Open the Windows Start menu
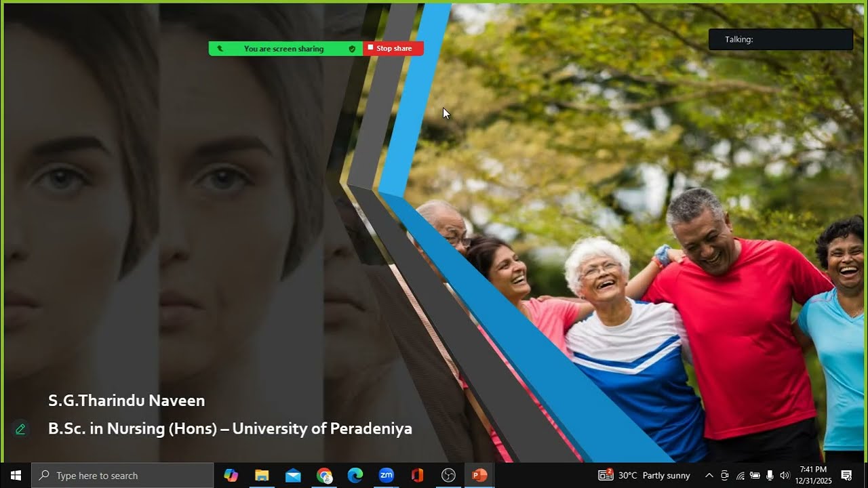 pyautogui.click(x=16, y=475)
